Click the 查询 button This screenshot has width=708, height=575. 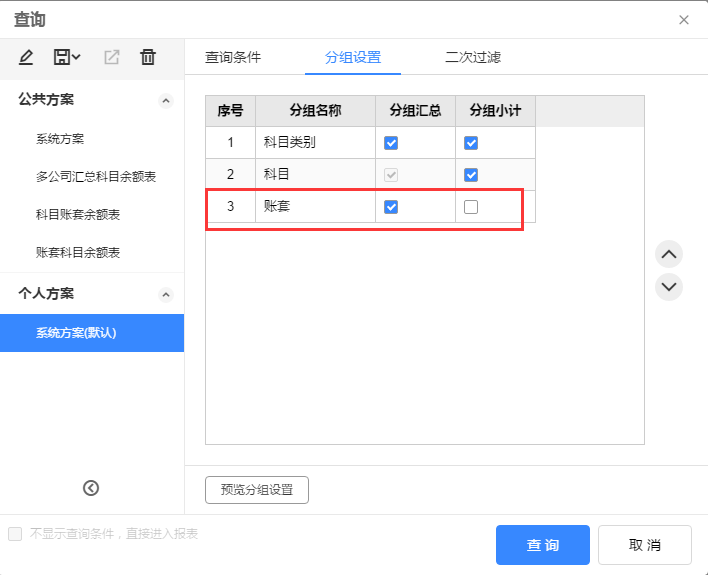[x=543, y=545]
